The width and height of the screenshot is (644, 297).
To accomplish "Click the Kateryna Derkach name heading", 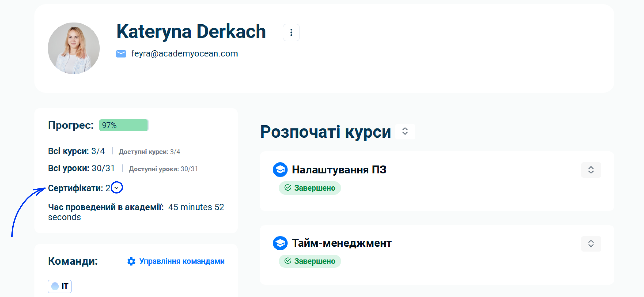I will 191,32.
